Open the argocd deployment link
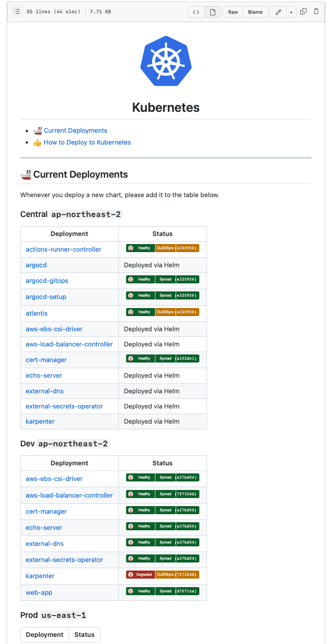The width and height of the screenshot is (332, 644). click(x=36, y=265)
